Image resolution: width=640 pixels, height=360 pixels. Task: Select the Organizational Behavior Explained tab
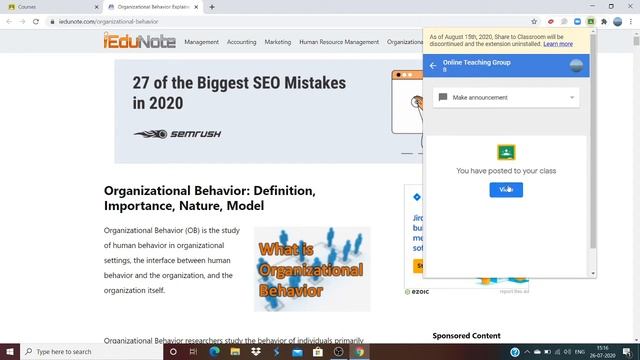pos(153,7)
